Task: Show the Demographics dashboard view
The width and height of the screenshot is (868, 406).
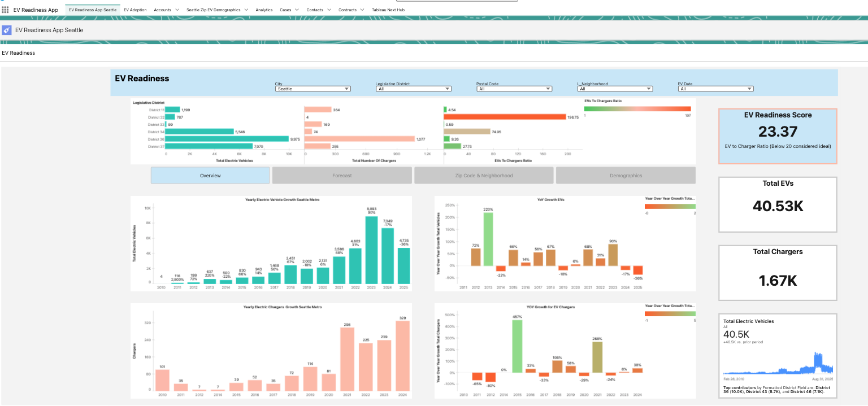Action: 626,176
